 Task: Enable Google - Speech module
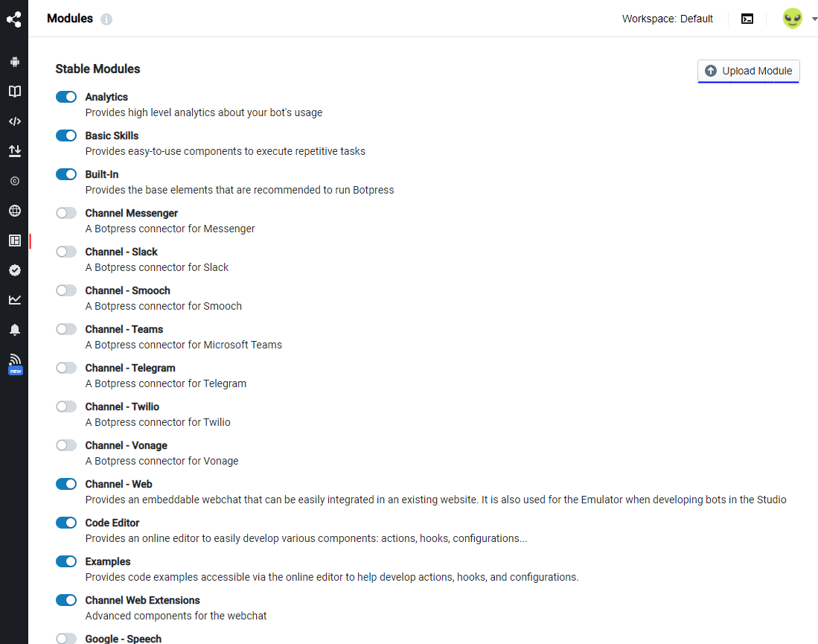[66, 638]
